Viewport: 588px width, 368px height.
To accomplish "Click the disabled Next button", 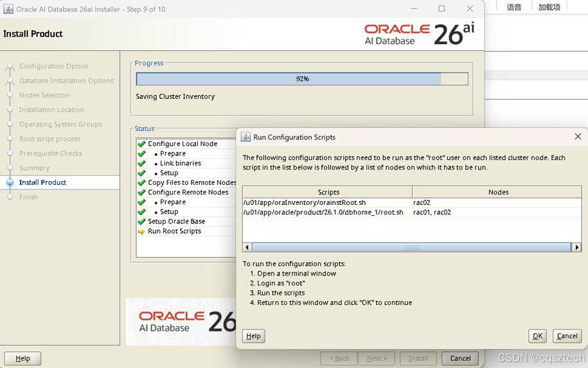I will tap(377, 358).
